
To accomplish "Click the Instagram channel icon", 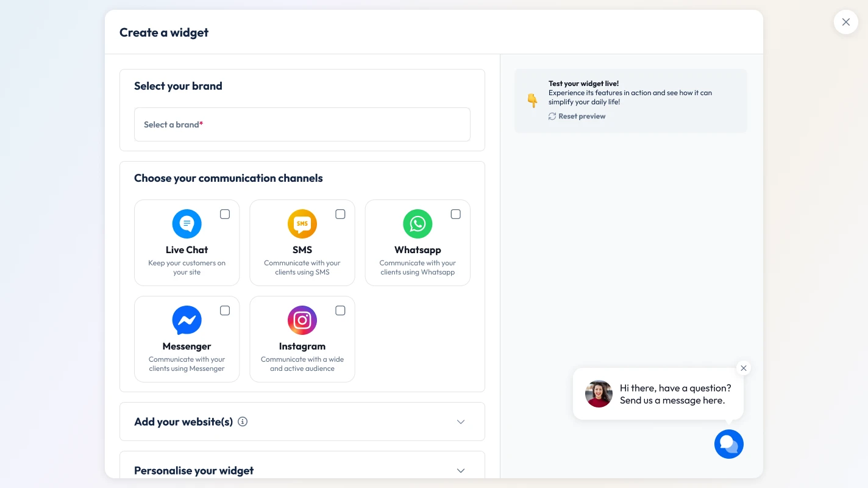I will pos(302,320).
